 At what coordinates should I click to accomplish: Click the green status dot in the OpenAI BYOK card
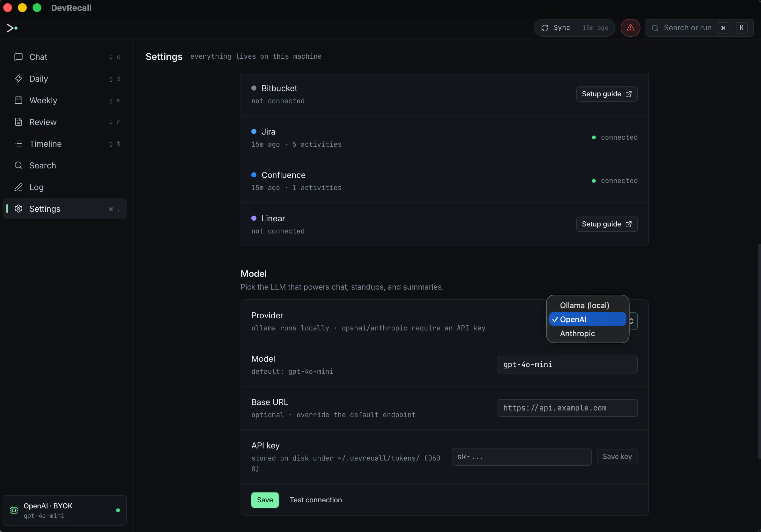point(118,510)
